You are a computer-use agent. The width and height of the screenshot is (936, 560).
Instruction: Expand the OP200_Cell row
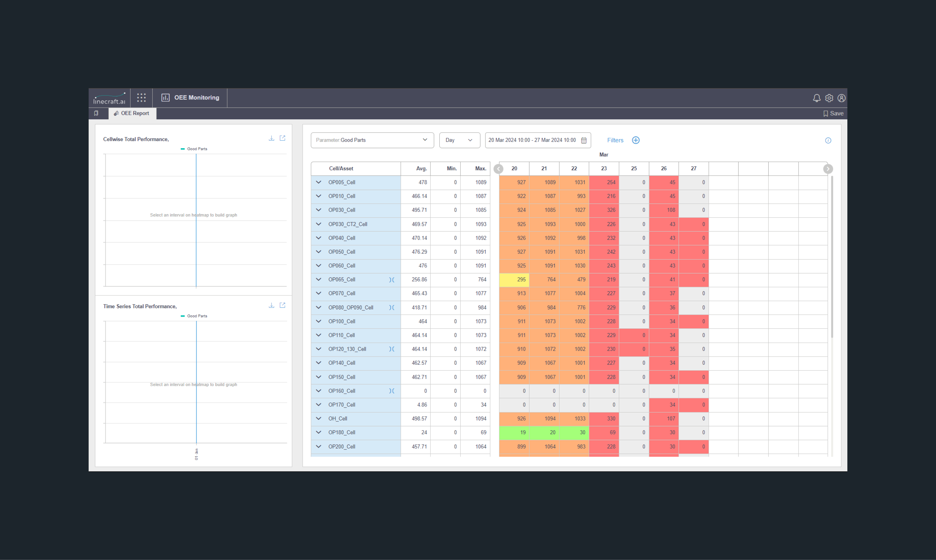(319, 447)
